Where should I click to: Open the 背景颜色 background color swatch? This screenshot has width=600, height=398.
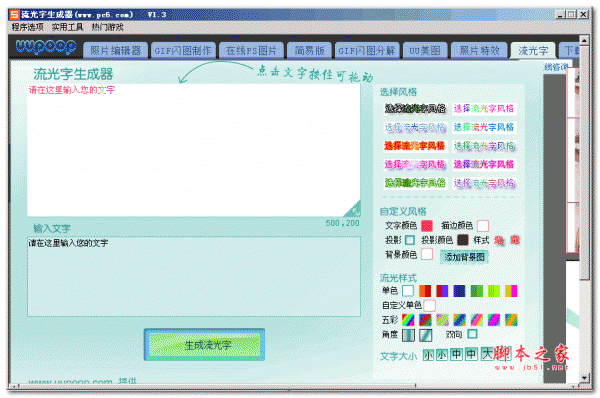tap(427, 254)
